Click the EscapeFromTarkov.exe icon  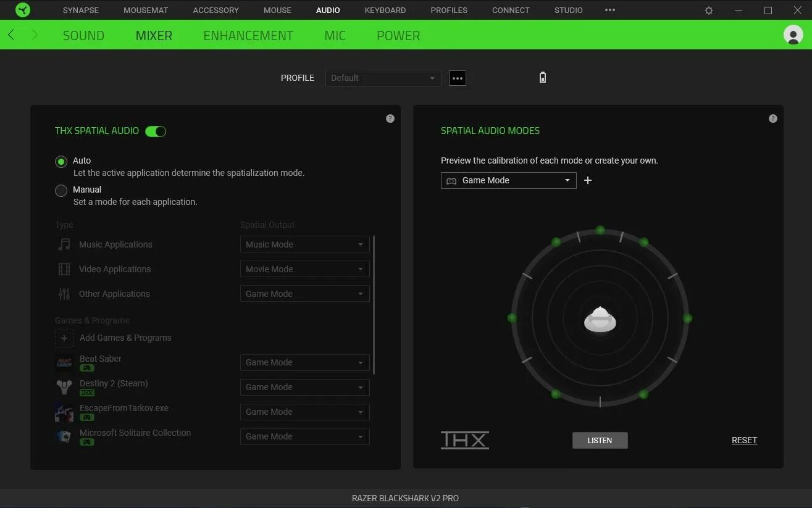pos(64,412)
